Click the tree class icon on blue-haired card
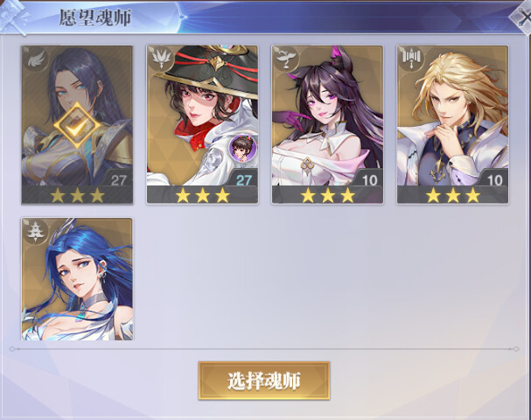The height and width of the screenshot is (420, 531). (x=36, y=232)
